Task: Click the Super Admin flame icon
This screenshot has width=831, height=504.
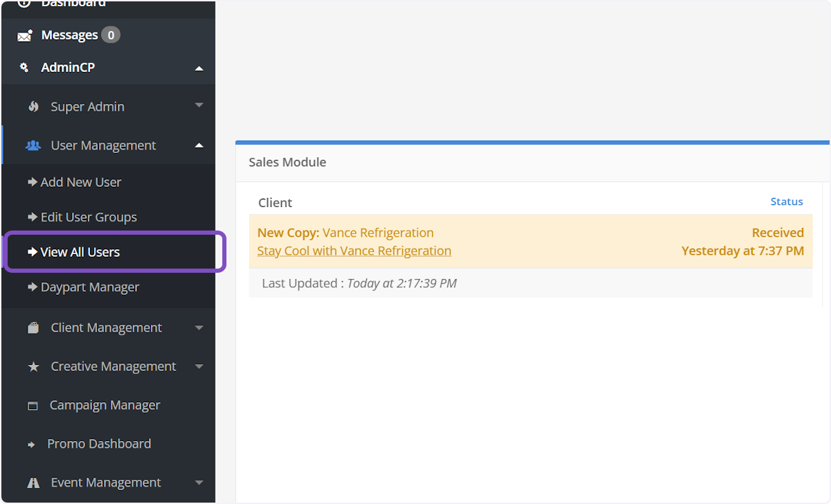Action: coord(33,107)
